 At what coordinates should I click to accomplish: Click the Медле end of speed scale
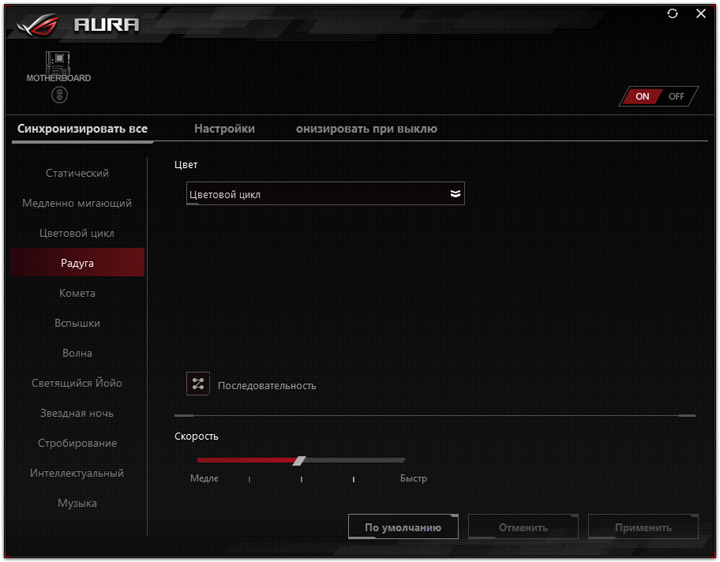pos(204,478)
